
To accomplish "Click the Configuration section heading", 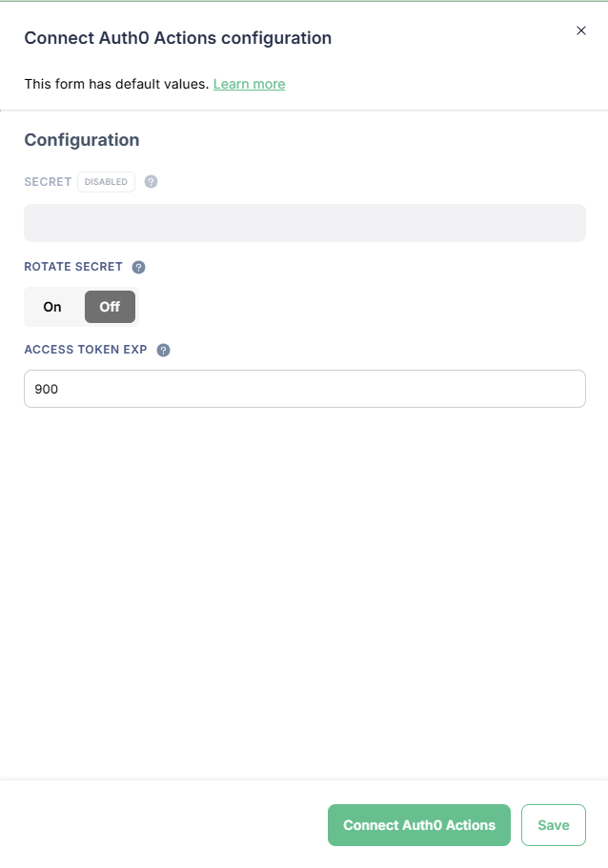I will 82,140.
